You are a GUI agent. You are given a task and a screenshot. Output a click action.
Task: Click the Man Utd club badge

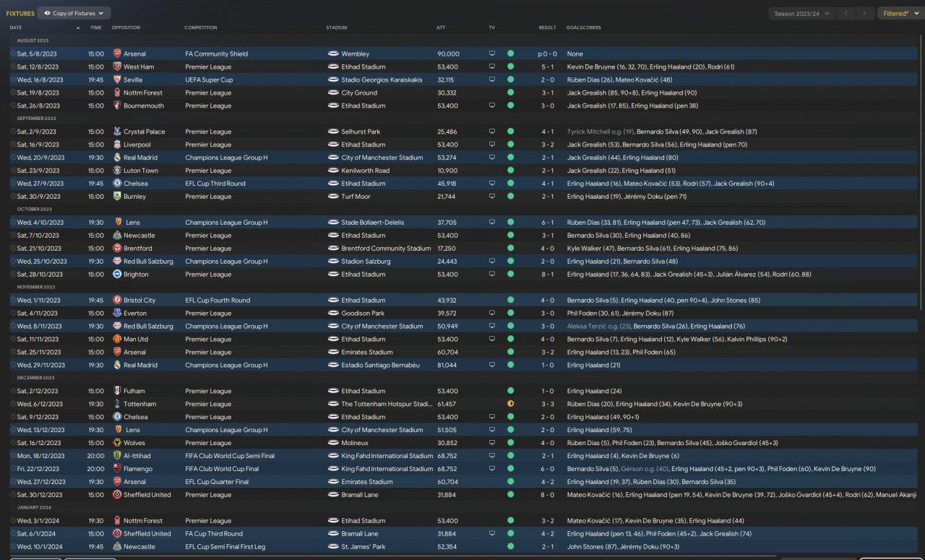click(117, 340)
